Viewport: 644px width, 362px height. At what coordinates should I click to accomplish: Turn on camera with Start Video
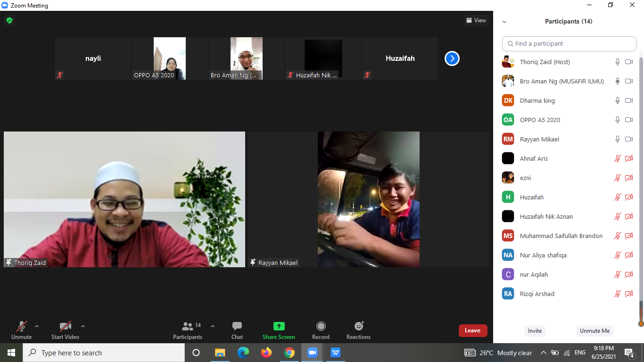(65, 326)
